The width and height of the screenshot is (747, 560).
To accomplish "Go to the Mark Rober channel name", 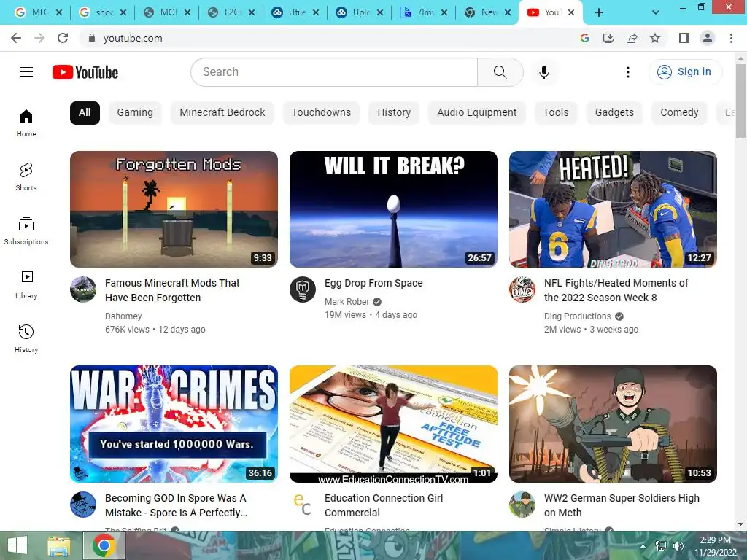I will [347, 301].
